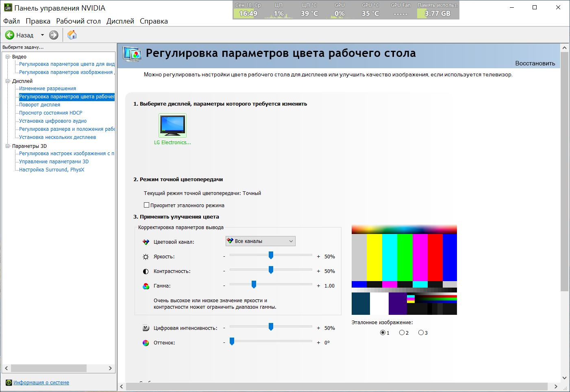570x392 pixels.
Task: Open Информация о системе link
Action: coord(41,383)
